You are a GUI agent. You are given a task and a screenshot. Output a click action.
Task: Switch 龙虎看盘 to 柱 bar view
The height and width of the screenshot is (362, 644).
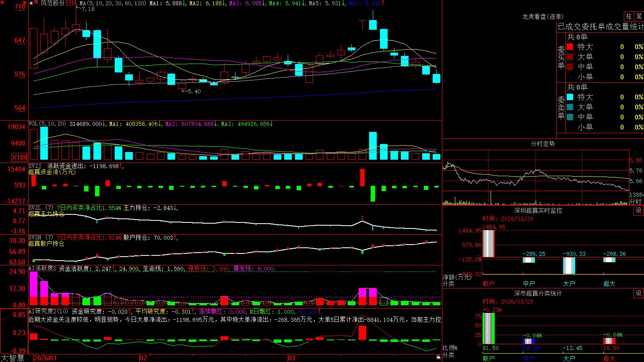pos(629,16)
